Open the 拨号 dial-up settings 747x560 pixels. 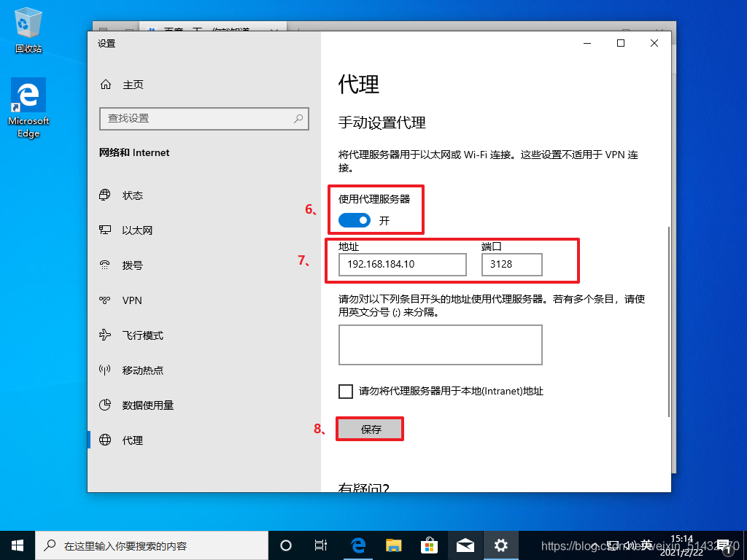click(x=122, y=265)
